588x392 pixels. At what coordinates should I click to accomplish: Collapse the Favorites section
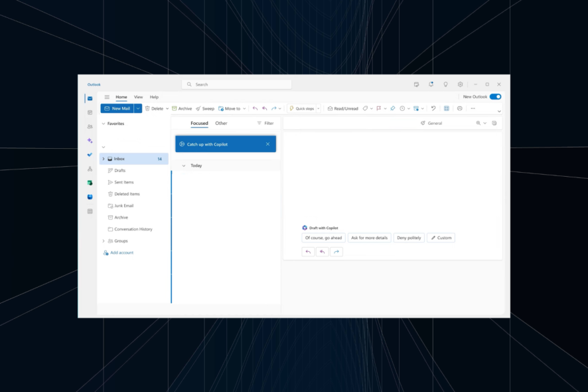point(104,124)
